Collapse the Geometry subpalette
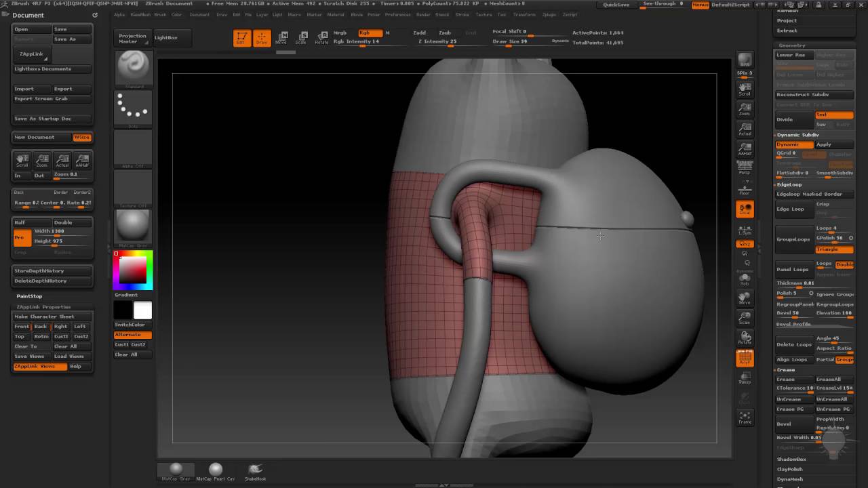868x488 pixels. pyautogui.click(x=792, y=45)
